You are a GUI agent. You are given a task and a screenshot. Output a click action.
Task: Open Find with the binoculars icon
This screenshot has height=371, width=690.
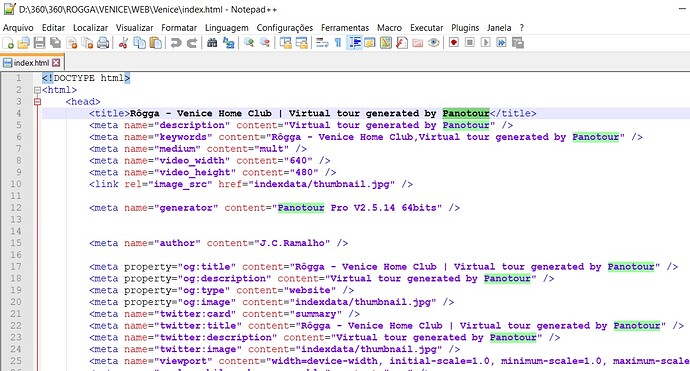coord(212,43)
